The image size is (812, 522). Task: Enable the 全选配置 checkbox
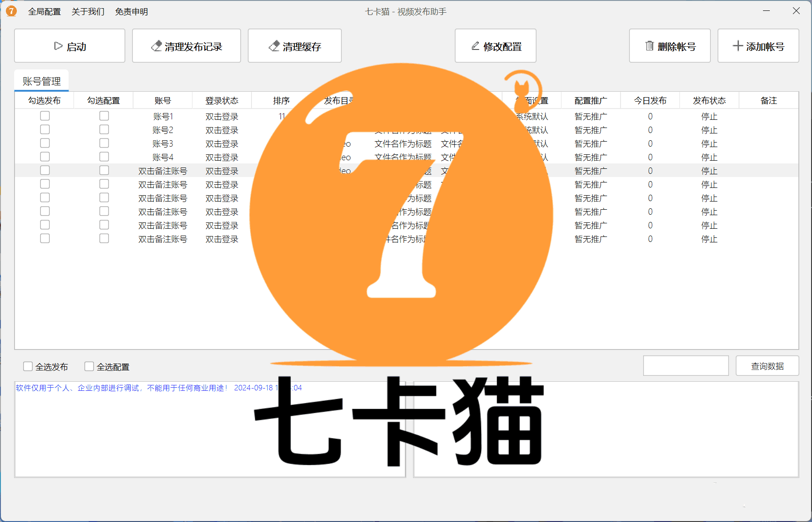click(89, 366)
